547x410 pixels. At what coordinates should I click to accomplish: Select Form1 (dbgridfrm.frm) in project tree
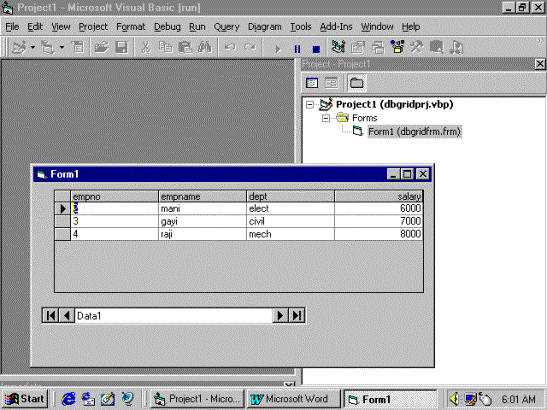coord(414,132)
